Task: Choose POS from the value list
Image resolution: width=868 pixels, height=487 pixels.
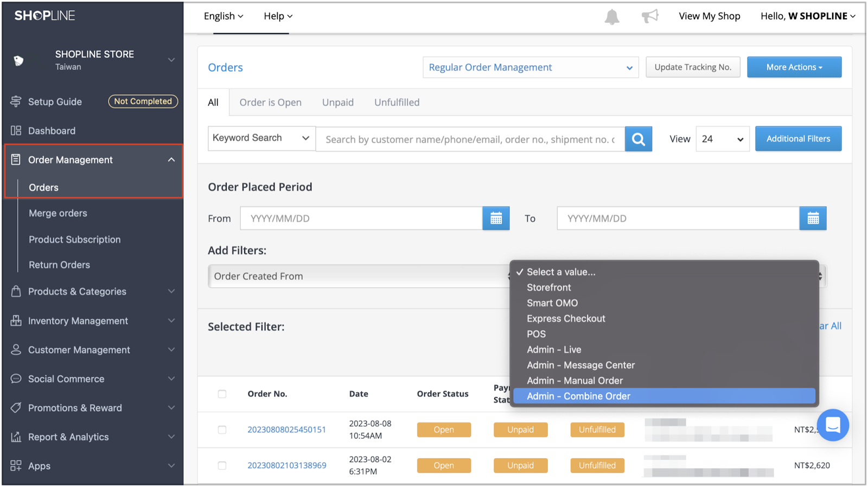Action: [663, 334]
